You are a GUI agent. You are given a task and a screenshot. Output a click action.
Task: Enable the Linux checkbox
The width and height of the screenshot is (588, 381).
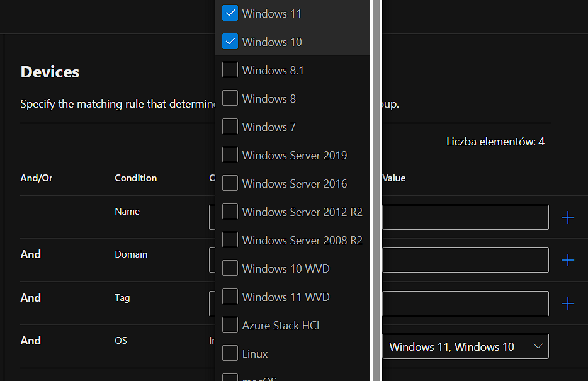(230, 353)
